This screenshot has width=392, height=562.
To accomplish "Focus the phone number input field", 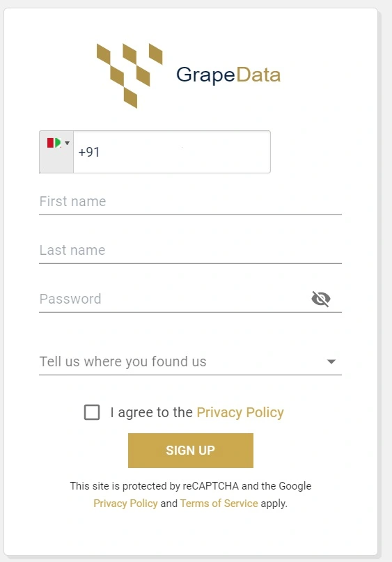I will pyautogui.click(x=172, y=152).
